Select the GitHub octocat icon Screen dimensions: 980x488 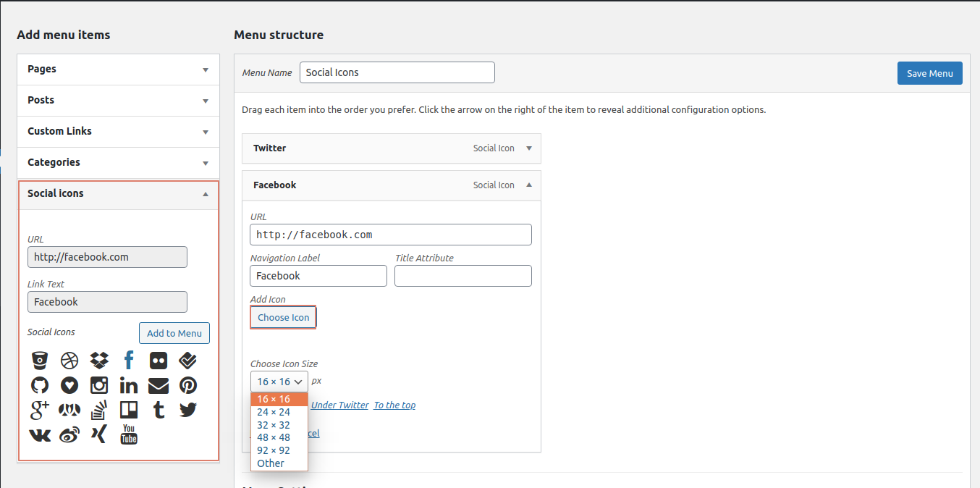point(40,385)
